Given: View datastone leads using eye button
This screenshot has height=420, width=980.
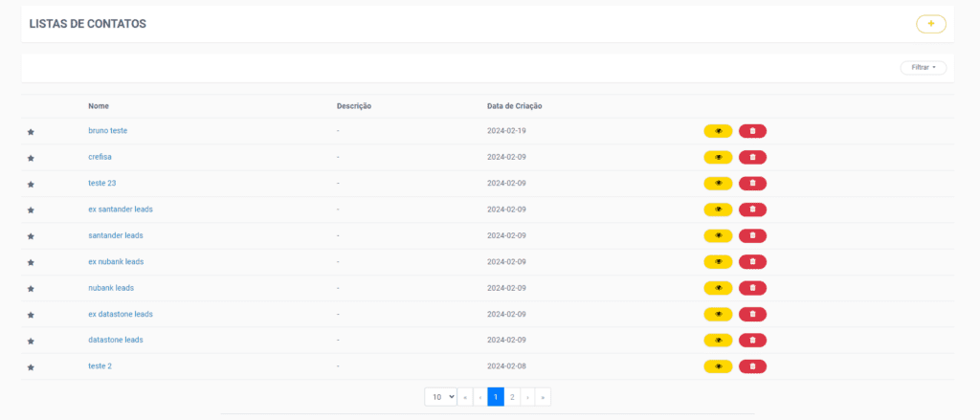Looking at the screenshot, I should click(718, 340).
